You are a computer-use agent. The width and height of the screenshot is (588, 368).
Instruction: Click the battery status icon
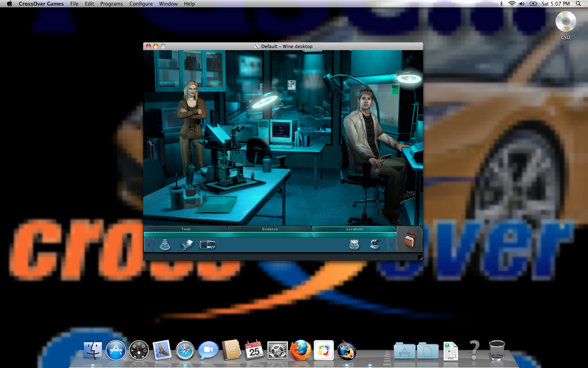click(533, 4)
